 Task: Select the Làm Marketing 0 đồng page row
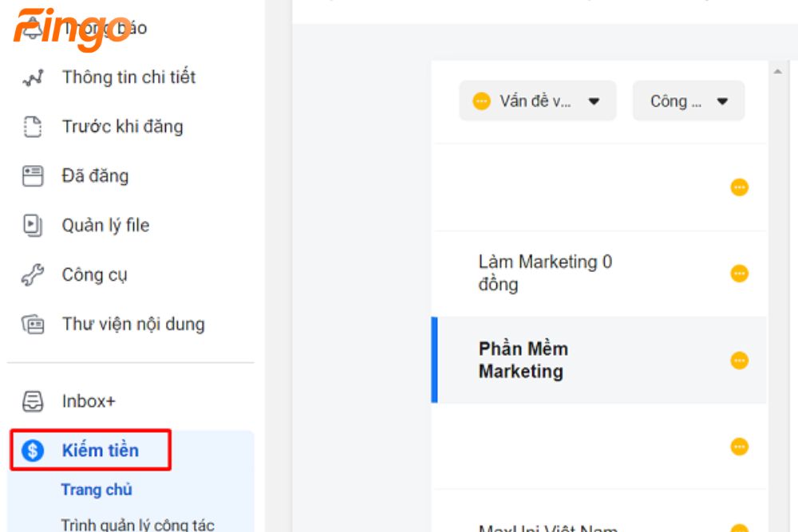click(599, 274)
